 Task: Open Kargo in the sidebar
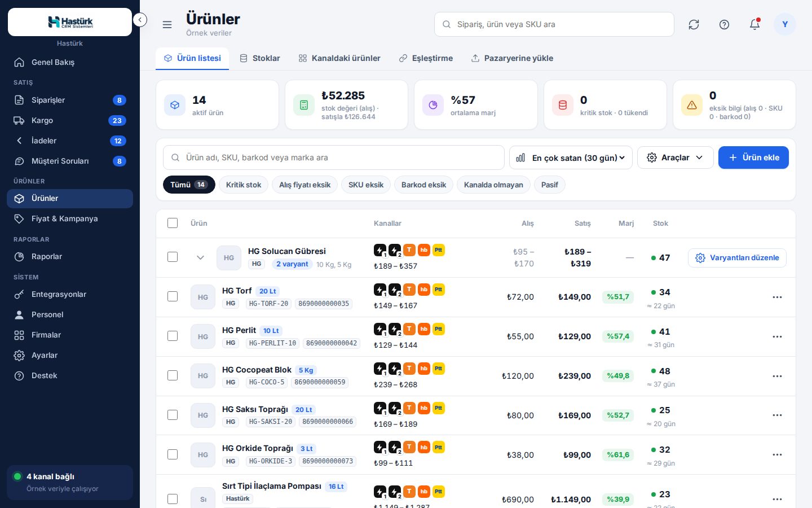[x=70, y=120]
